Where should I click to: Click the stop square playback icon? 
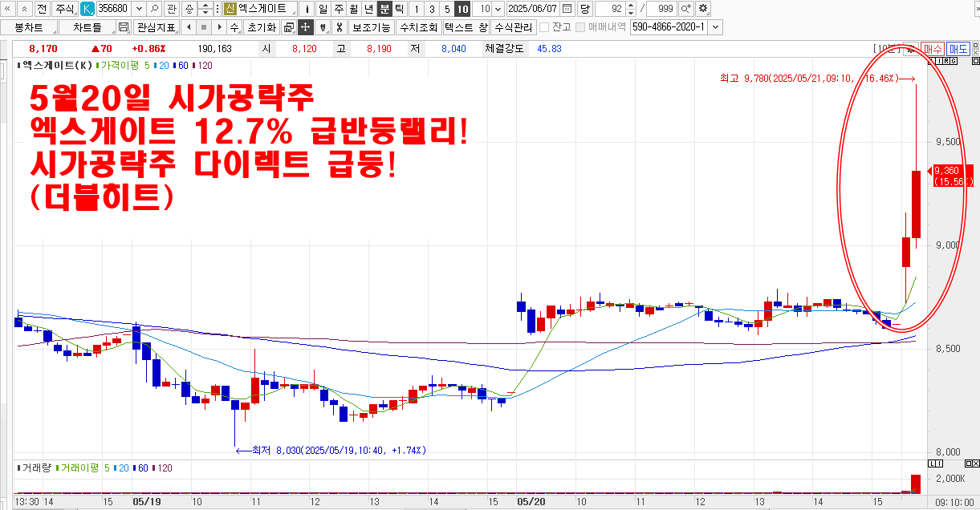(202, 27)
